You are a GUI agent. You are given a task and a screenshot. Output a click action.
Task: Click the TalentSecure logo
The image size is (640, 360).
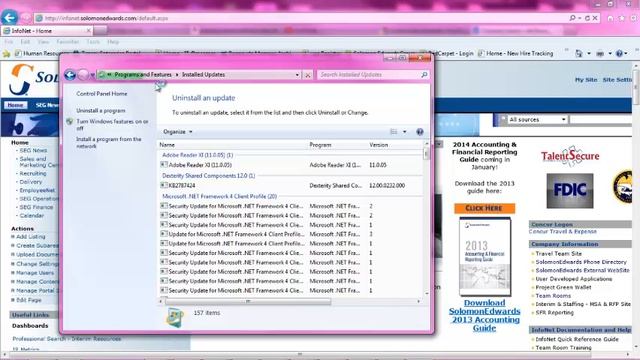pyautogui.click(x=570, y=156)
